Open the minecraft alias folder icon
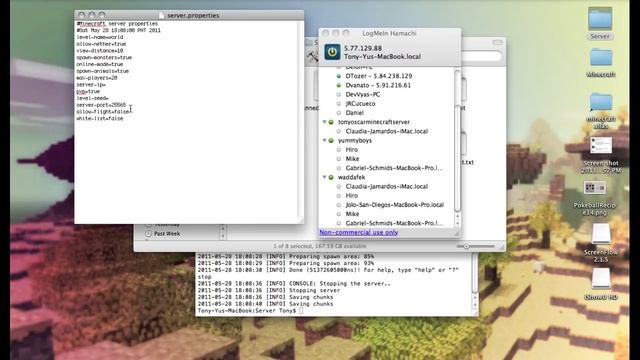This screenshot has height=360, width=640. tap(600, 102)
